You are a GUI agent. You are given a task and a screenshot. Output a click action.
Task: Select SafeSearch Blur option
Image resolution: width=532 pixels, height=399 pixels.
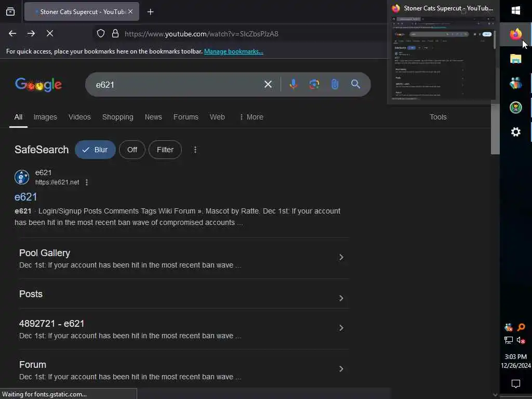pyautogui.click(x=96, y=150)
